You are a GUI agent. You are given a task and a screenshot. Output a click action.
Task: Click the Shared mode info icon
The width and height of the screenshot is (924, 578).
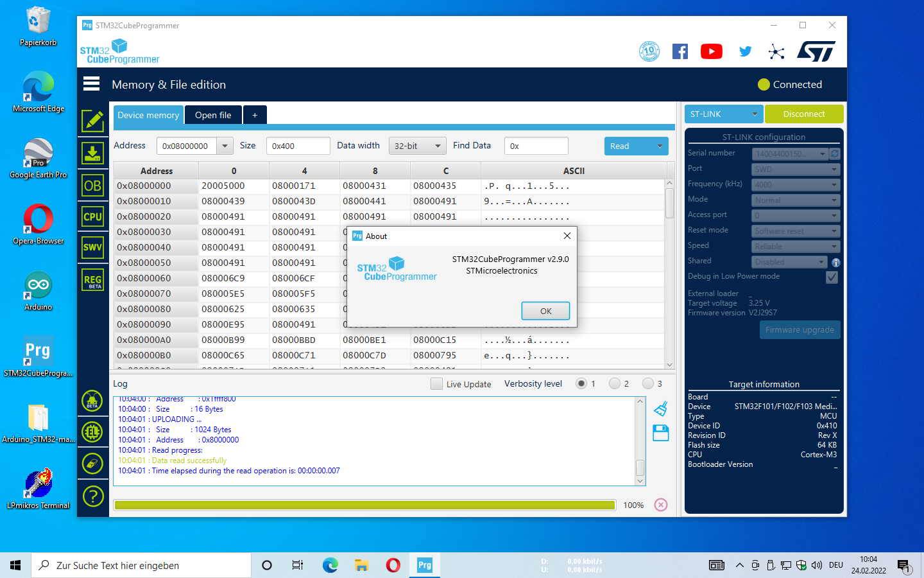835,262
